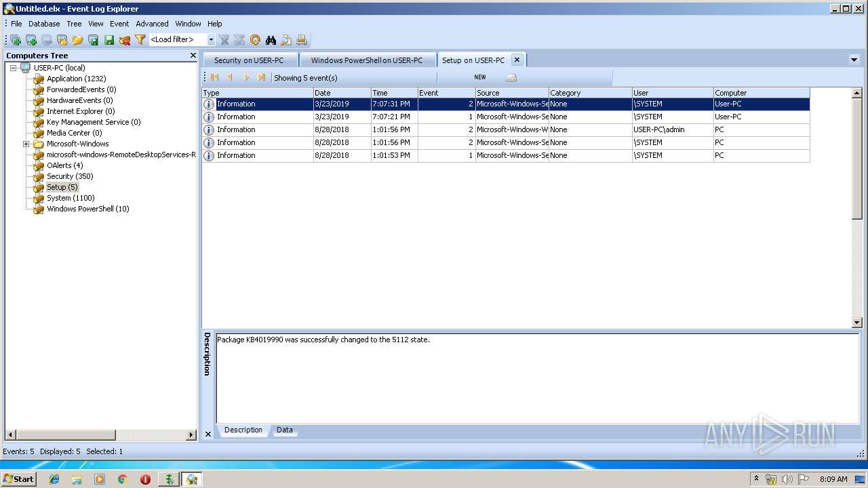Open the Tree menu

click(74, 24)
